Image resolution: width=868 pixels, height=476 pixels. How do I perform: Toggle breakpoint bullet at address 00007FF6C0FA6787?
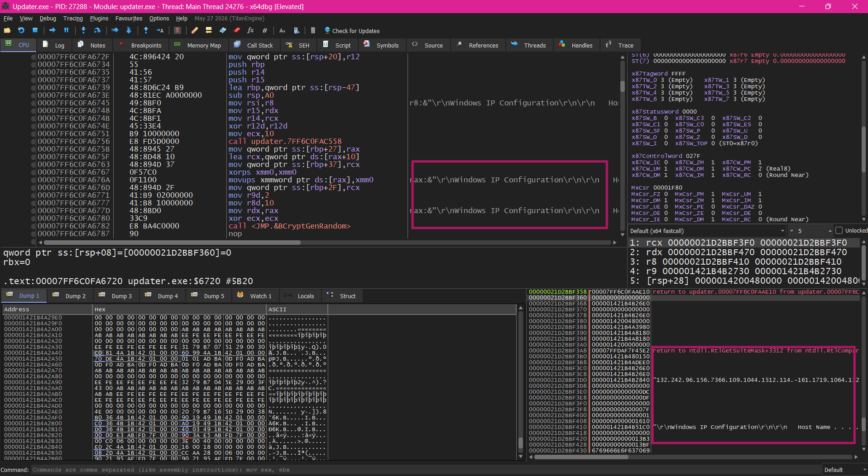(x=33, y=233)
